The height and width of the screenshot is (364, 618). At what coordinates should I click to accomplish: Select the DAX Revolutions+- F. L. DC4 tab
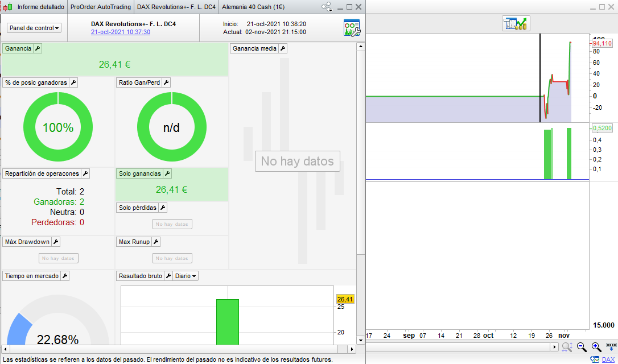coord(176,7)
